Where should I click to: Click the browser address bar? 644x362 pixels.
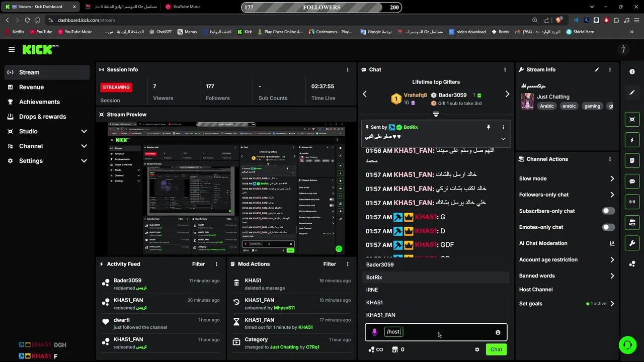coord(291,20)
